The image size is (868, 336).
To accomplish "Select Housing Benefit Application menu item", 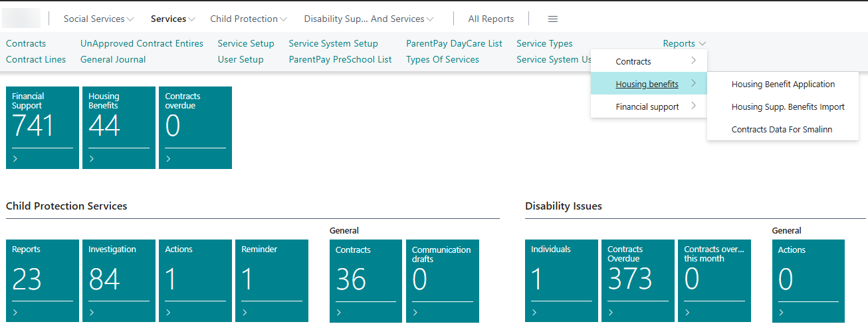I will (783, 84).
